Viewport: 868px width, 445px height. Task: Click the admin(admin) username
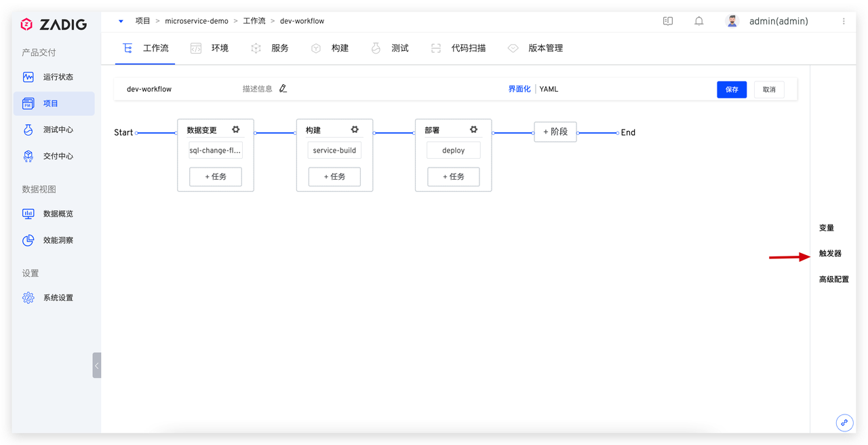click(x=778, y=21)
